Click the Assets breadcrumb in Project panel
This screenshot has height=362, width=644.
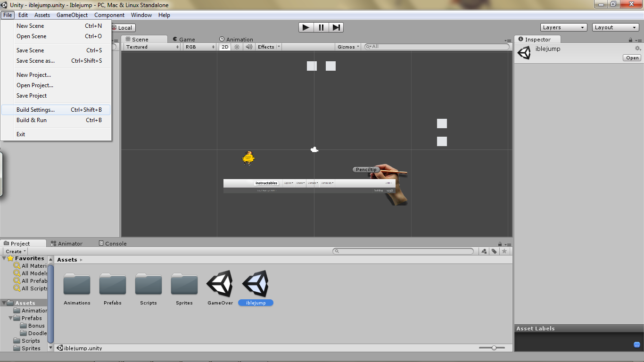point(67,260)
